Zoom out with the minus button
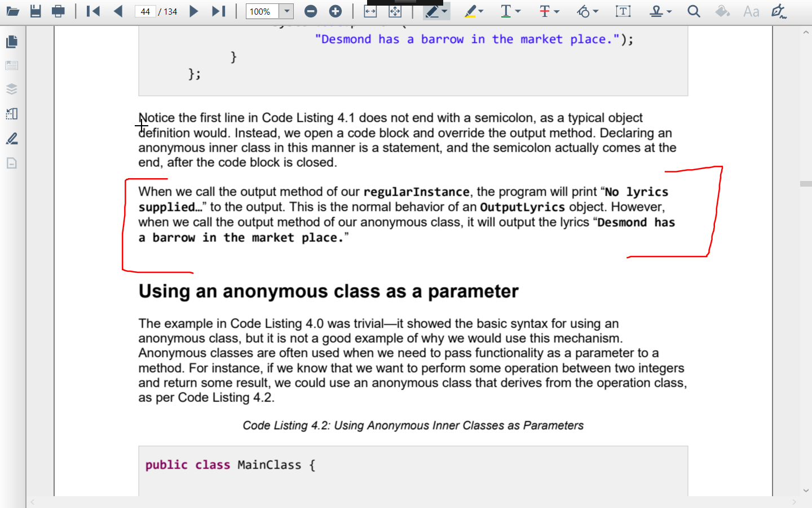Image resolution: width=812 pixels, height=508 pixels. (311, 11)
